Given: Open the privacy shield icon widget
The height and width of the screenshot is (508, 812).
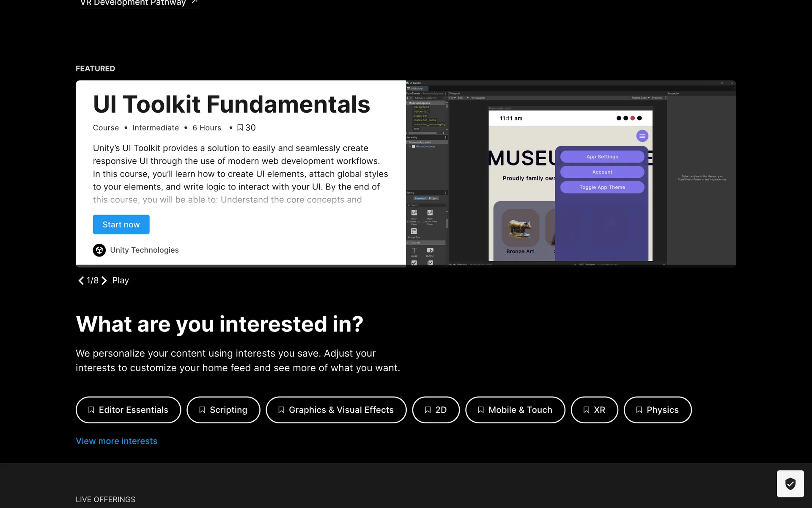Looking at the screenshot, I should point(790,483).
